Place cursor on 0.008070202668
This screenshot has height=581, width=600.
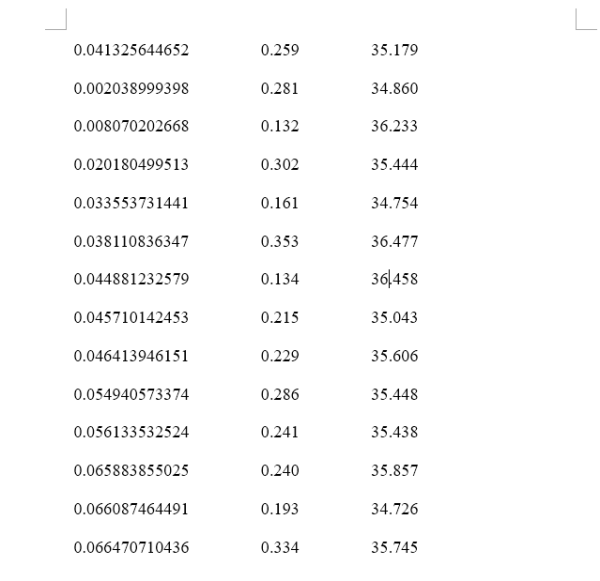[132, 127]
